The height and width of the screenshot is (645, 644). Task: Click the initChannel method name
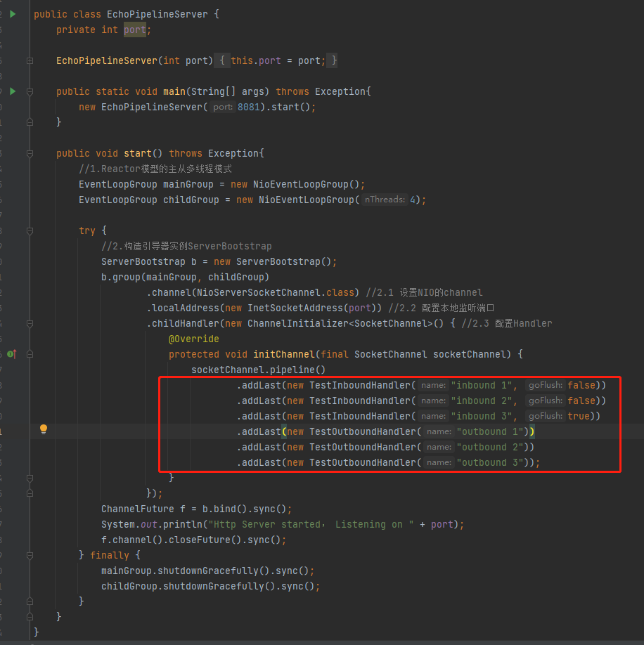(x=284, y=355)
